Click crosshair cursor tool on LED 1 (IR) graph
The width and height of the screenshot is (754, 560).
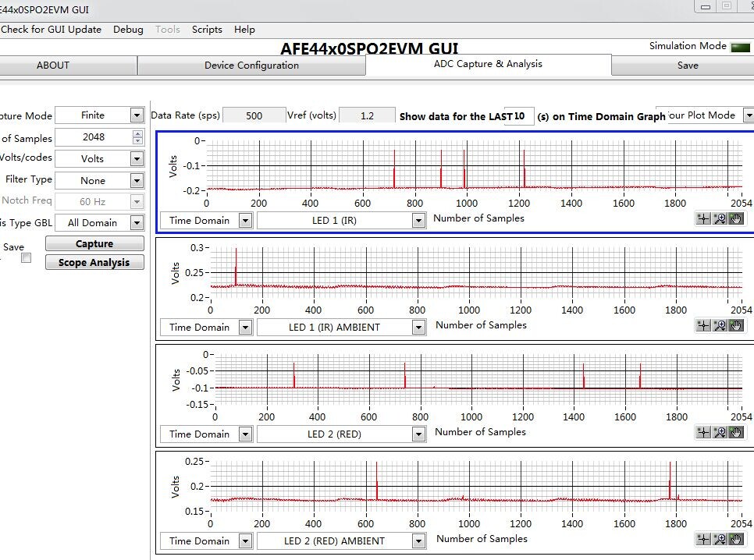point(704,218)
